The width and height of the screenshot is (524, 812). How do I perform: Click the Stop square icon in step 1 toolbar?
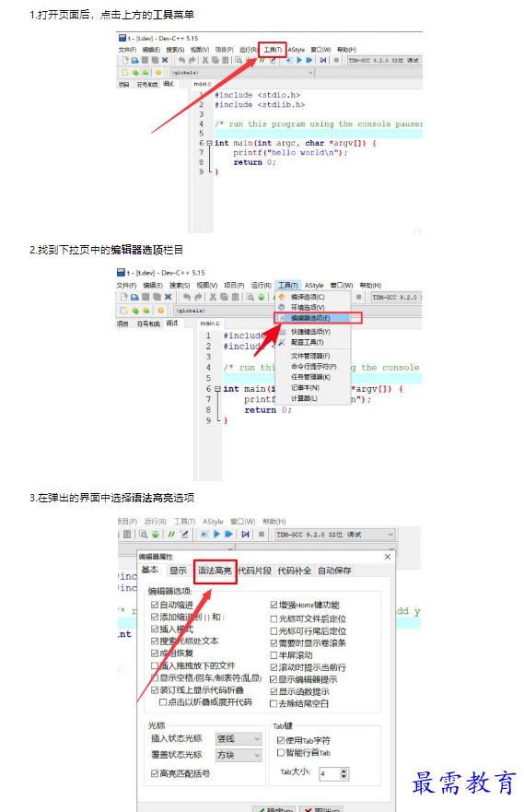[x=336, y=61]
